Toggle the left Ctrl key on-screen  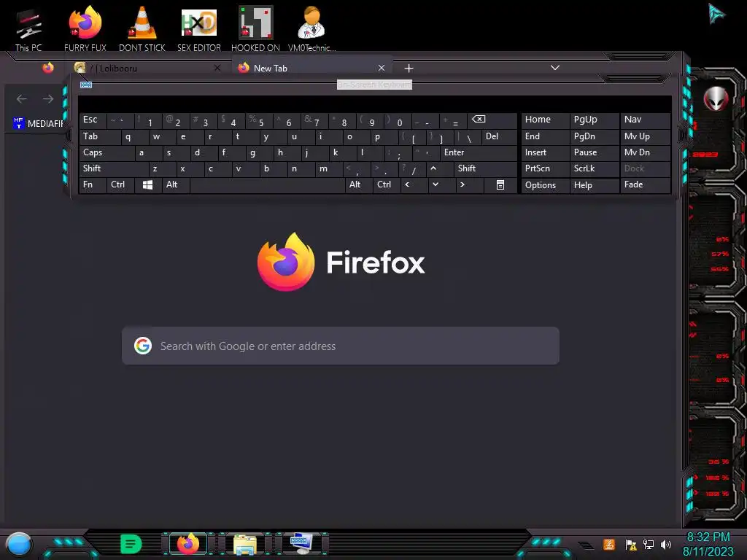[121, 184]
